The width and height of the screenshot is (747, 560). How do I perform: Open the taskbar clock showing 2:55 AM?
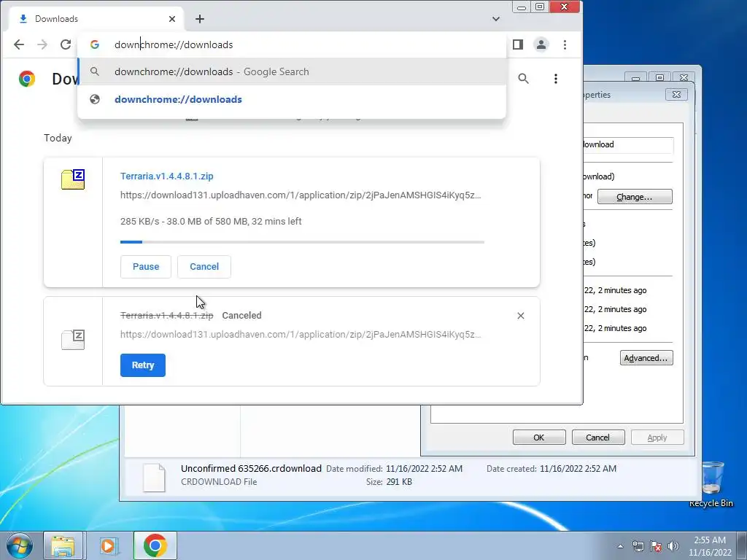pyautogui.click(x=710, y=546)
